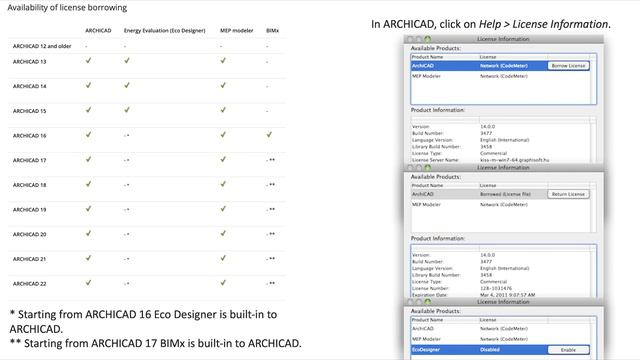Click the Energy Evaluation '-*' marker in ARCHICAD 16 row
This screenshot has width=640, height=360.
point(127,136)
